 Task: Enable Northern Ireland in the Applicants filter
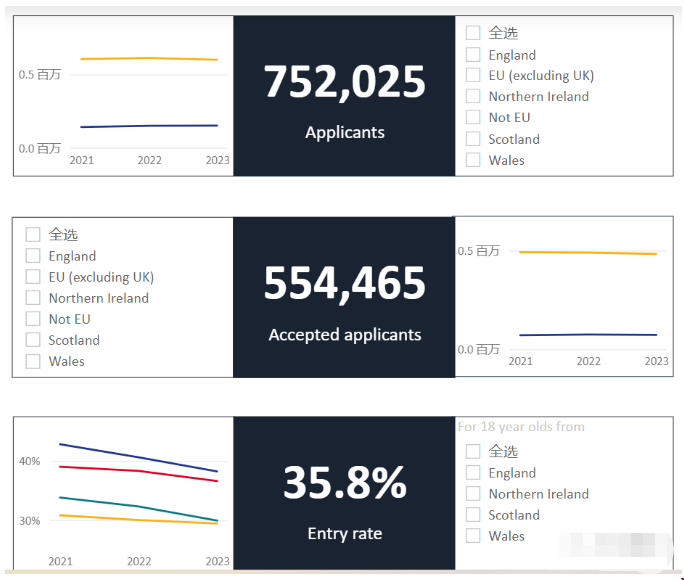pos(473,96)
